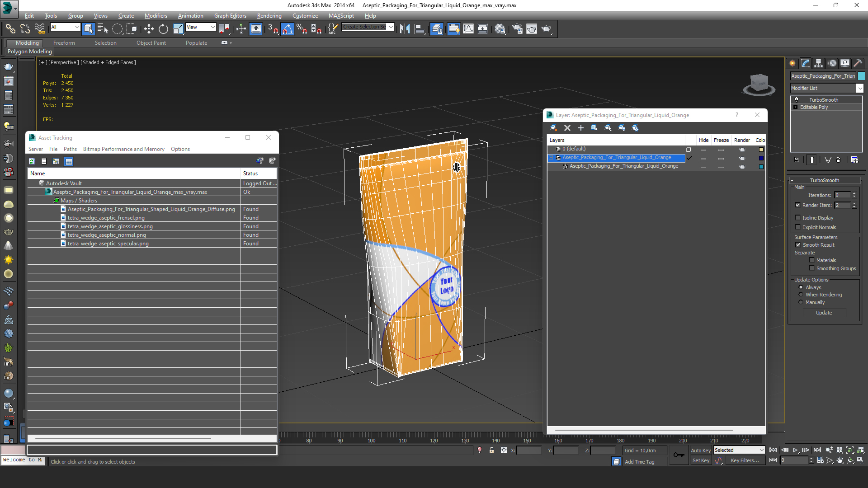This screenshot has height=488, width=868.
Task: Click the object color swatch beside name
Action: (x=861, y=76)
